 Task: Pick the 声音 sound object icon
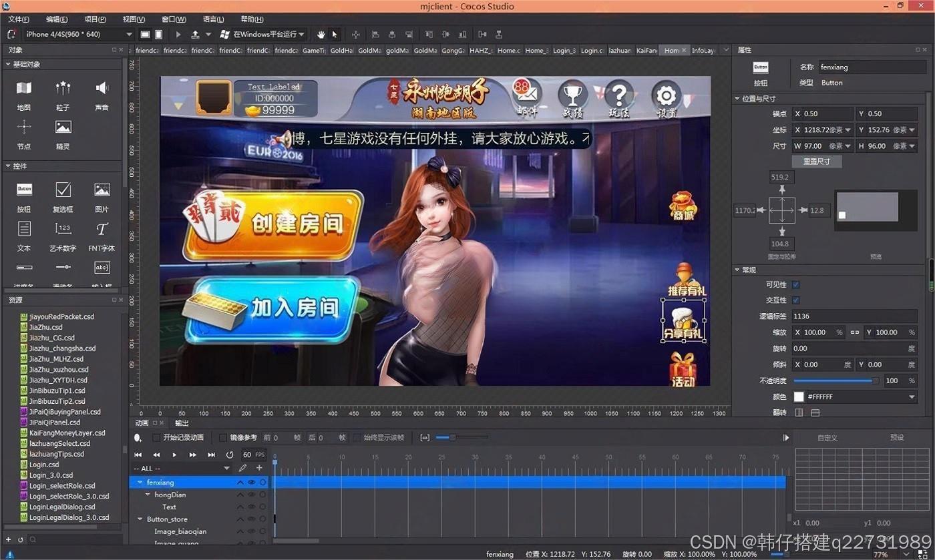click(102, 87)
